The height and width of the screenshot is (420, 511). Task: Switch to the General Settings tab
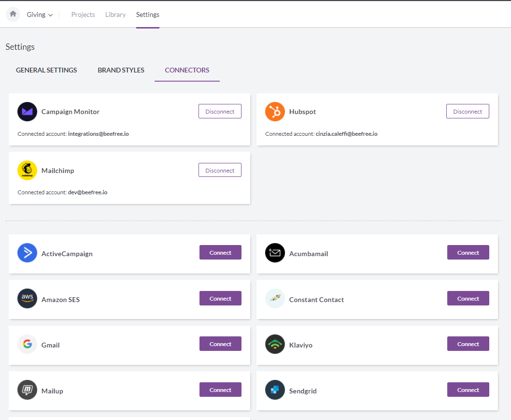click(x=46, y=70)
